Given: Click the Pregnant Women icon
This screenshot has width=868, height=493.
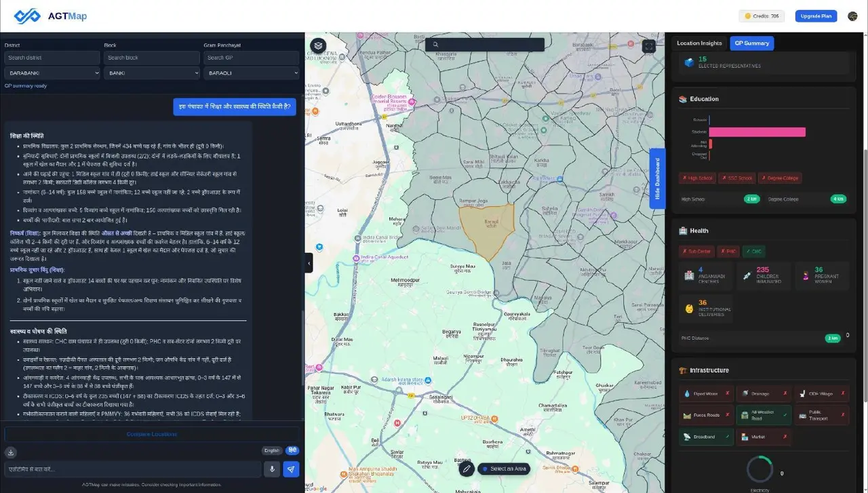Looking at the screenshot, I should click(x=805, y=275).
